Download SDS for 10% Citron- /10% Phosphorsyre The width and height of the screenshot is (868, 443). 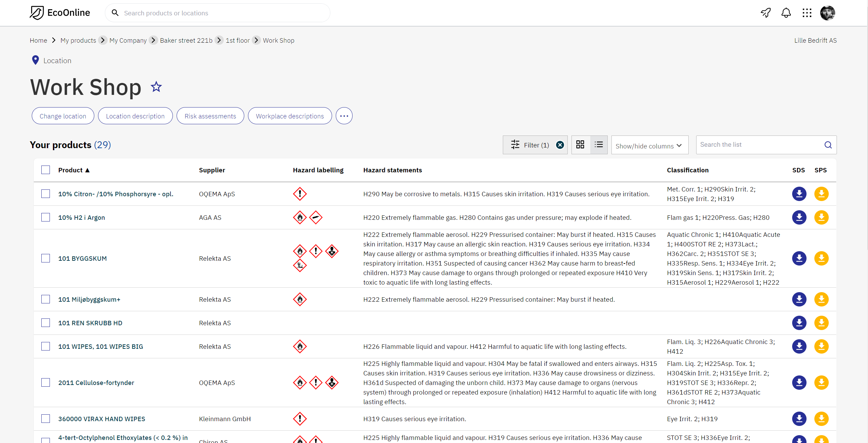pyautogui.click(x=799, y=194)
